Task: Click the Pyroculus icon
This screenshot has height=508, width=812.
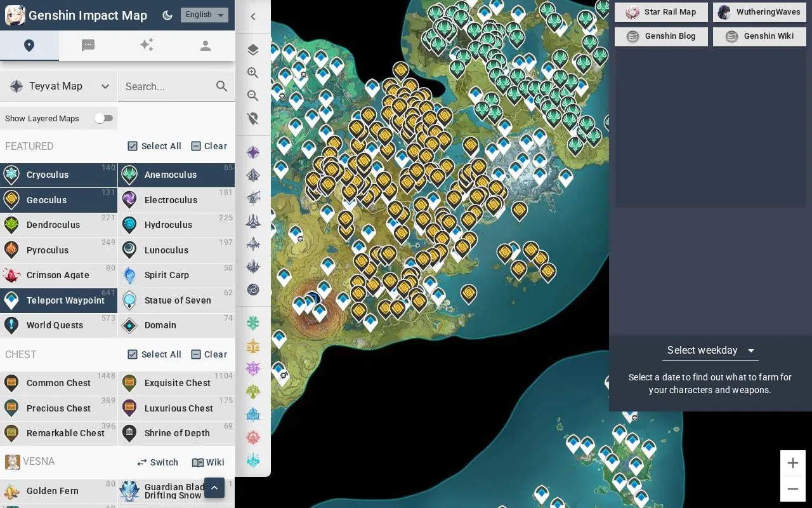Action: click(x=11, y=250)
